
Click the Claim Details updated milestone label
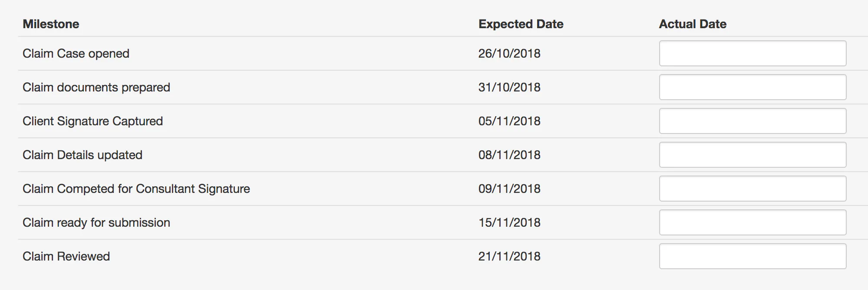click(83, 155)
